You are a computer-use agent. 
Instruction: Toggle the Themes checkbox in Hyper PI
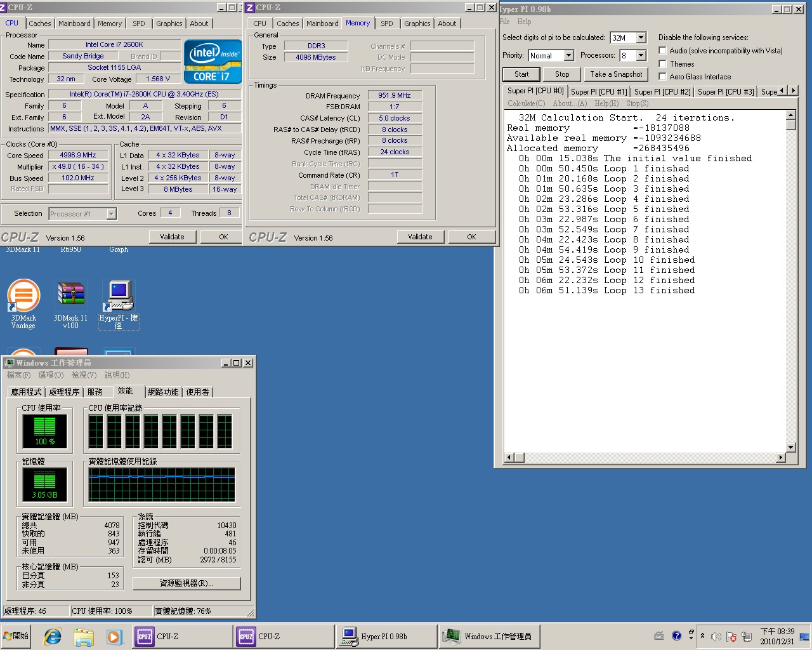tap(662, 63)
